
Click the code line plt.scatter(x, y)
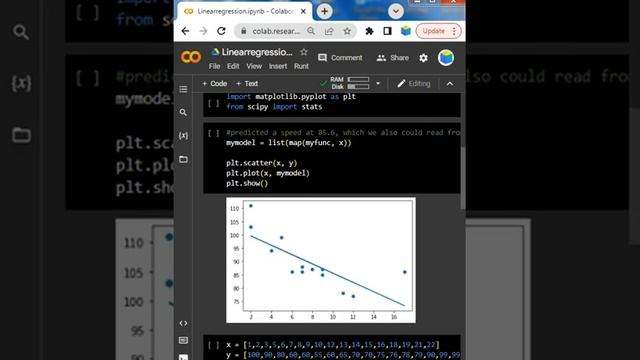(262, 163)
